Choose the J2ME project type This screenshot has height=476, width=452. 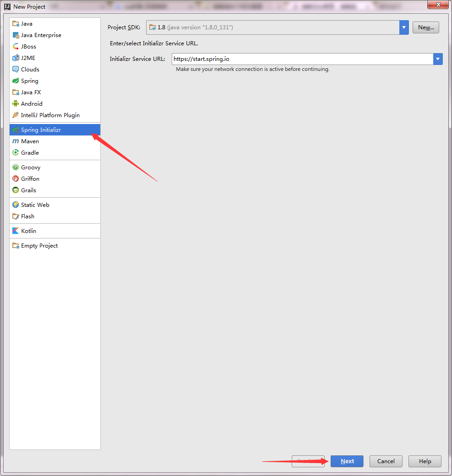click(x=55, y=58)
